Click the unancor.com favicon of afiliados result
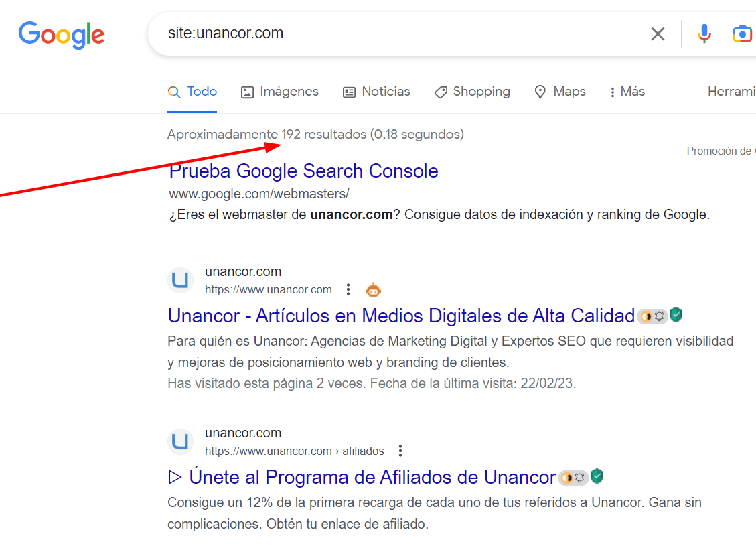 click(180, 441)
